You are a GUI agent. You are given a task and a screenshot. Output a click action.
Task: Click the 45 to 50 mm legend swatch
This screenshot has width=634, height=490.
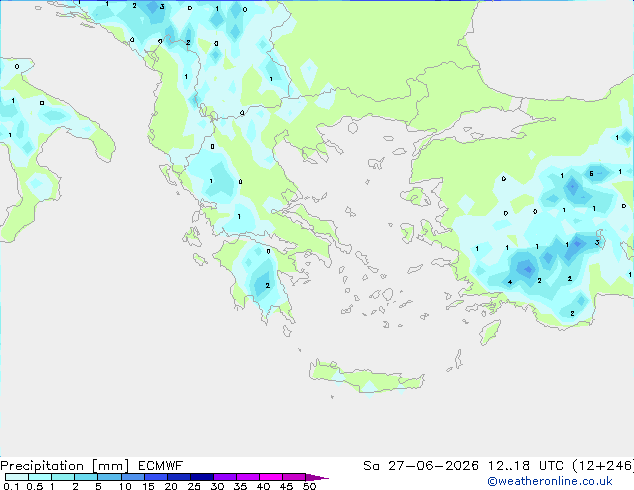(x=294, y=477)
